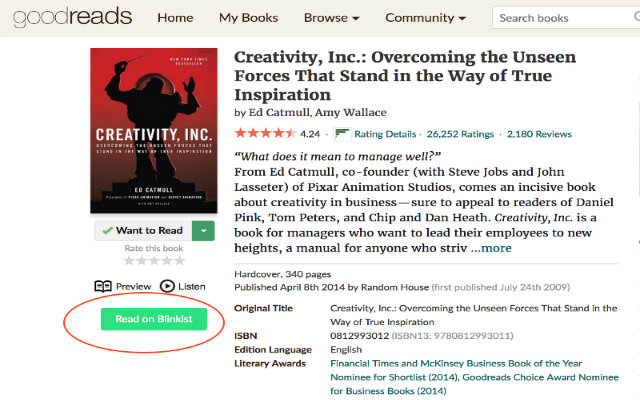Rate the book three stars

tap(154, 261)
